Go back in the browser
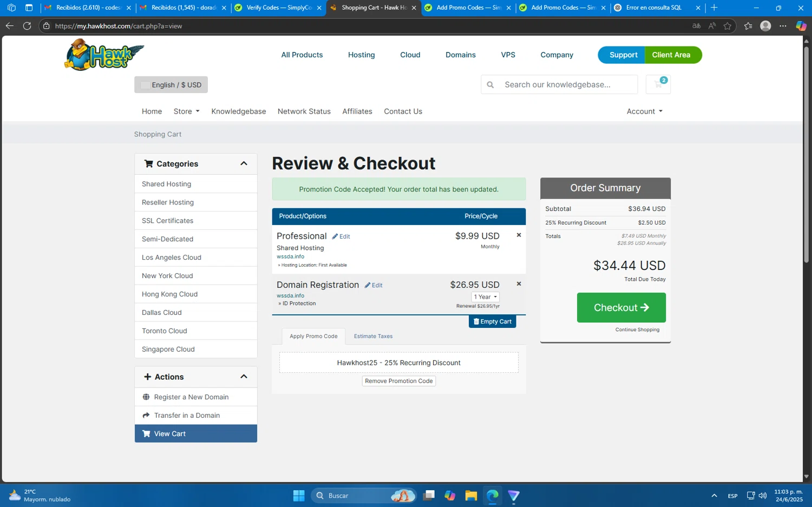This screenshot has width=812, height=507. pyautogui.click(x=10, y=26)
